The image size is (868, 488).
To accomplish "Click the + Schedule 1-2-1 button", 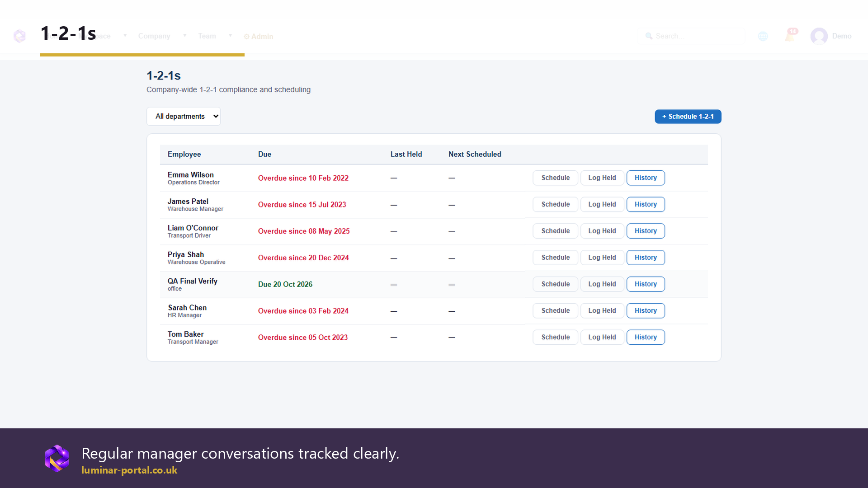I will click(688, 117).
